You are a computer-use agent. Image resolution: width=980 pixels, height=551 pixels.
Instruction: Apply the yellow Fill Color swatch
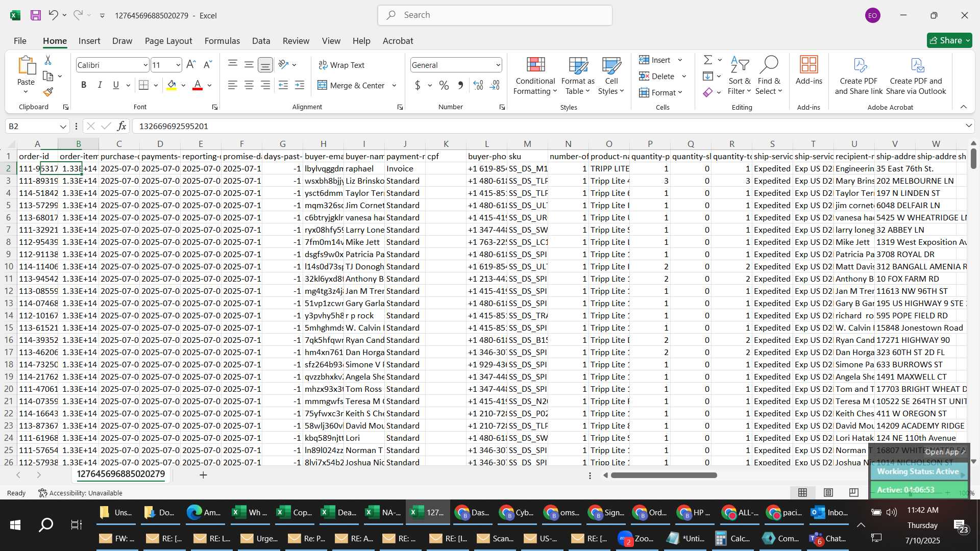click(x=171, y=85)
